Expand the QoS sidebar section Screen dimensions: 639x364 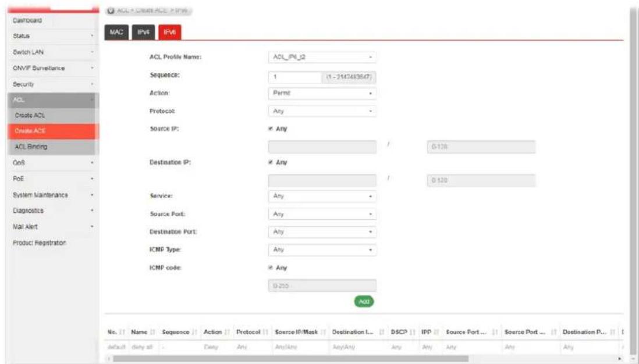pyautogui.click(x=52, y=163)
